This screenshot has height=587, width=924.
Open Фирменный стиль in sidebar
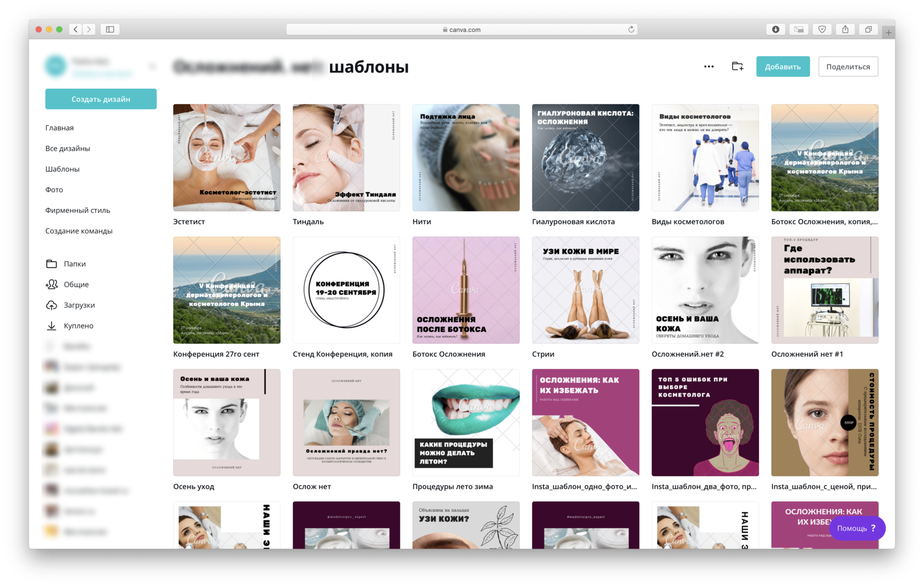point(78,210)
